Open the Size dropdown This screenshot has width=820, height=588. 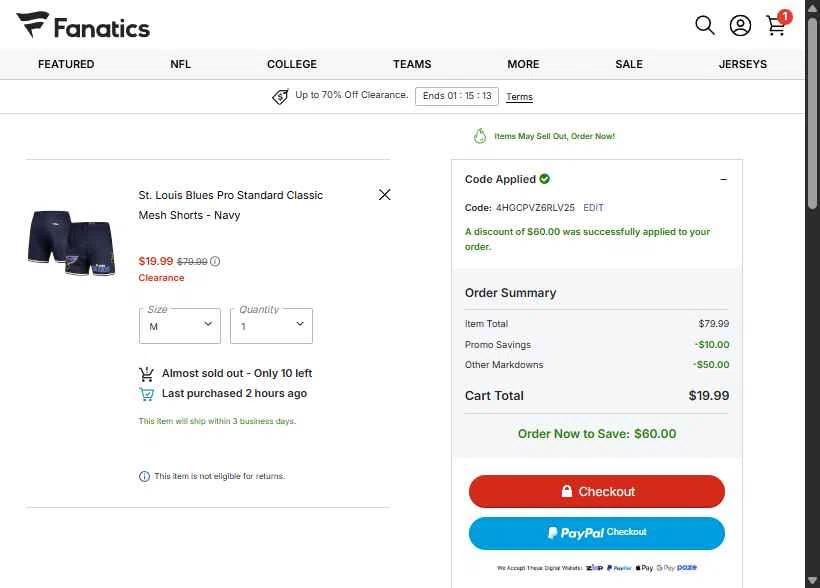pyautogui.click(x=180, y=326)
